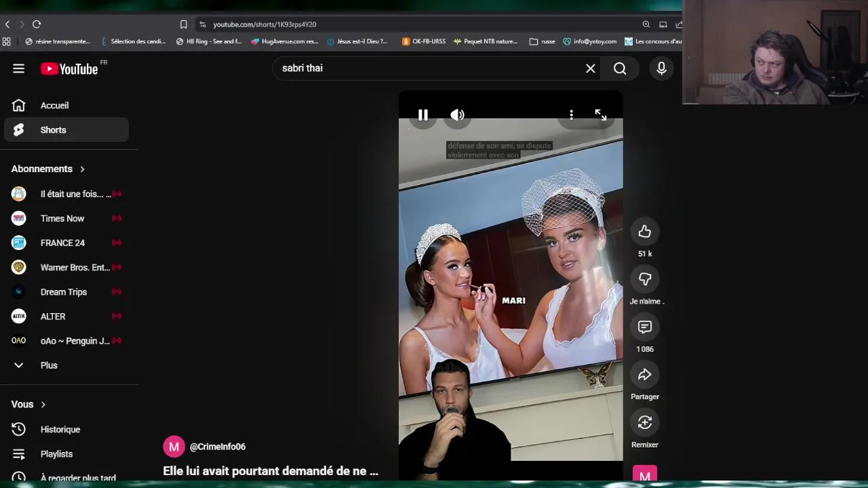The height and width of the screenshot is (488, 868).
Task: Open Playlists in the sidebar
Action: click(66, 454)
